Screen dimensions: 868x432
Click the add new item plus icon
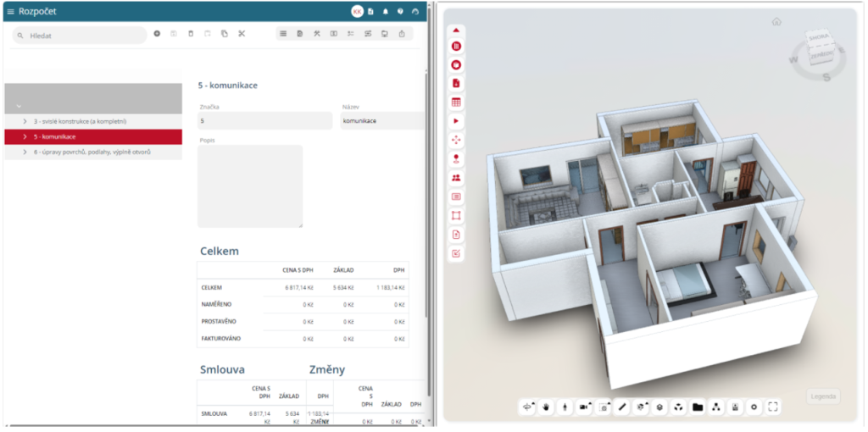[157, 34]
